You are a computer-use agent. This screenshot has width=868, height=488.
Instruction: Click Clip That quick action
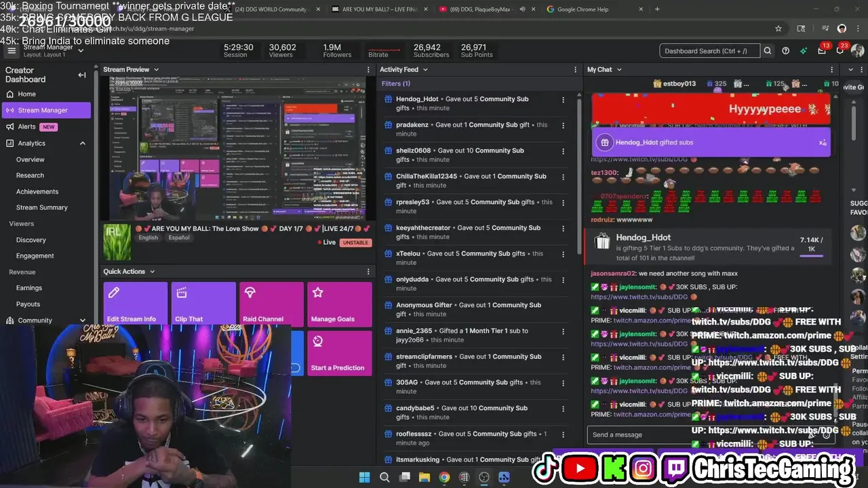(x=203, y=304)
